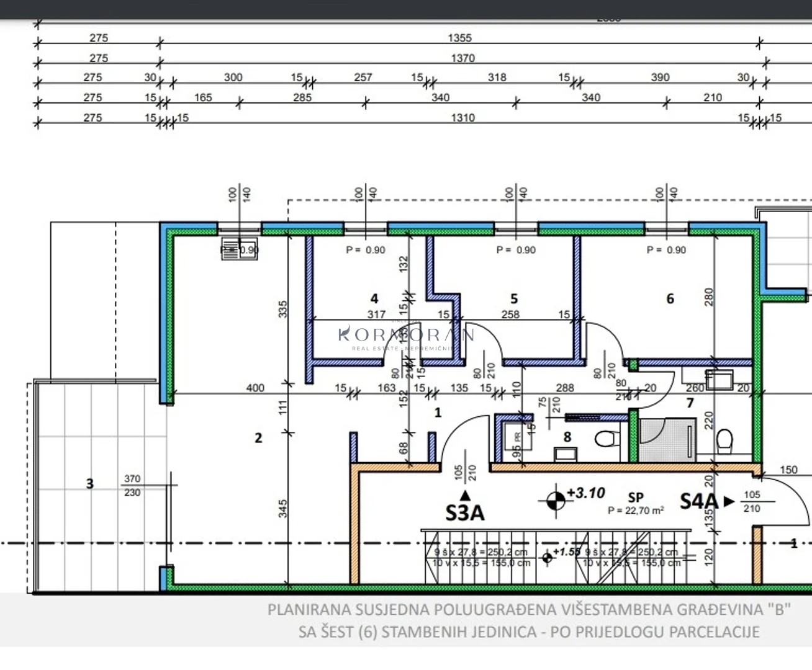Screen dimensions: 812x670
Task: Click the toilet symbol in bathroom 7
Action: click(724, 440)
